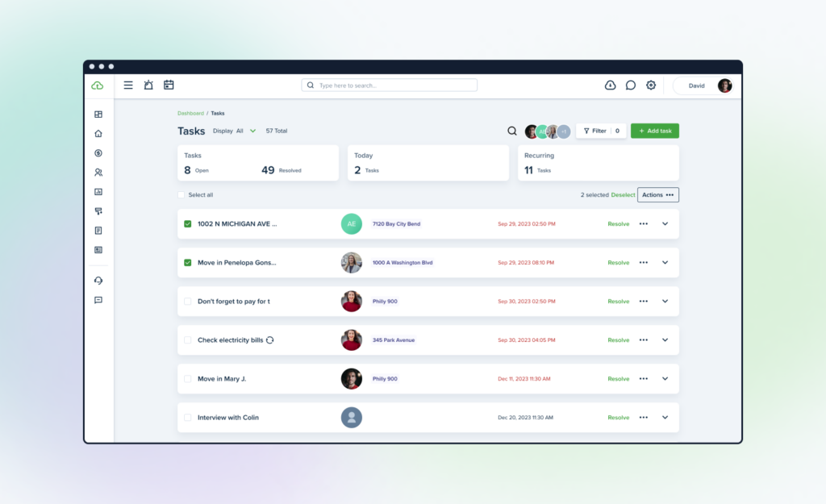Check the Move in Mary J. task
Image resolution: width=826 pixels, height=504 pixels.
[187, 379]
